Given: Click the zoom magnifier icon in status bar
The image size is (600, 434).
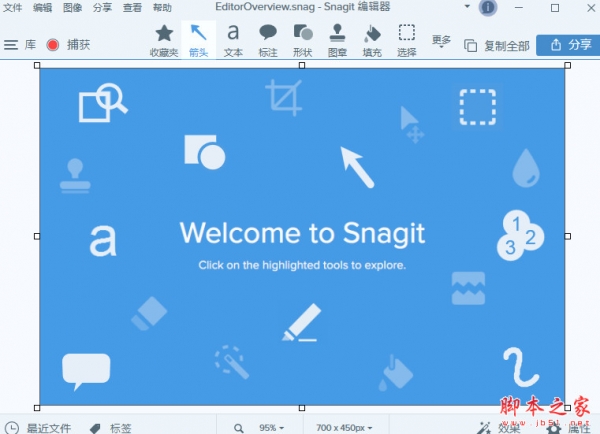Looking at the screenshot, I should (239, 428).
